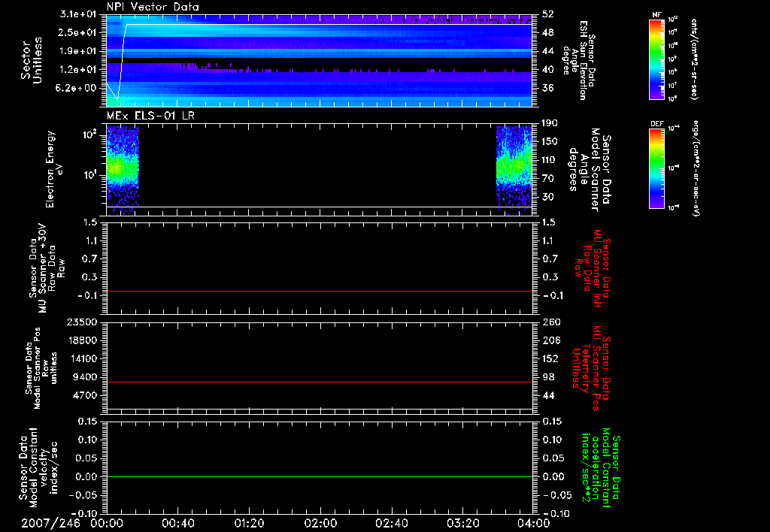Click the "02:00" time tick label

pos(320,524)
